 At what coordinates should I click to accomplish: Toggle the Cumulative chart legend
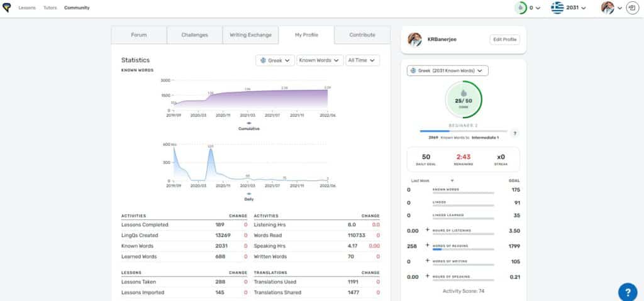click(x=249, y=126)
